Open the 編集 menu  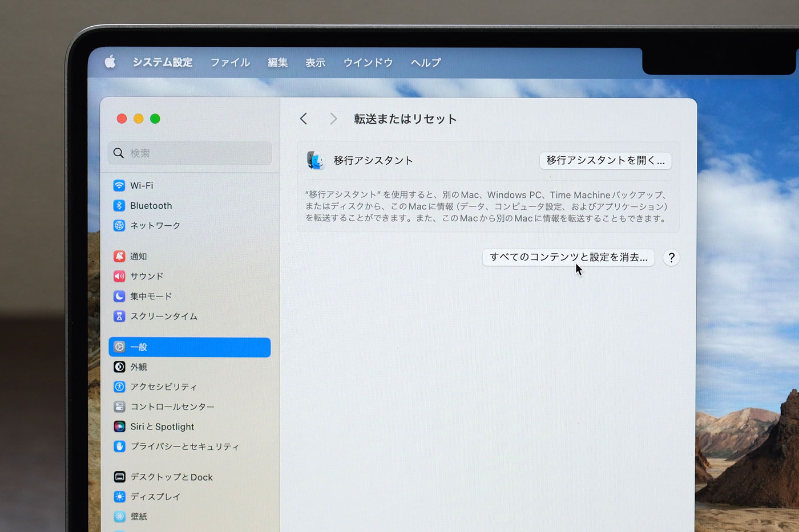click(x=277, y=62)
